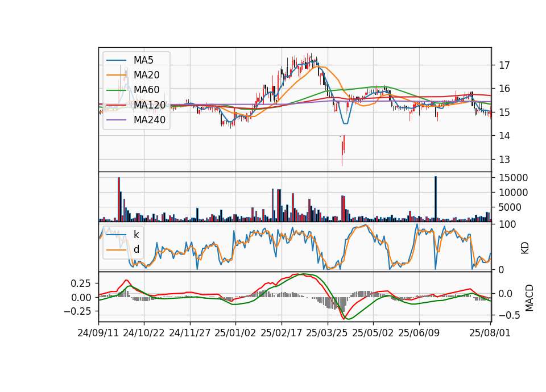
Task: Click volume axis value 10000
Action: [x=513, y=193]
